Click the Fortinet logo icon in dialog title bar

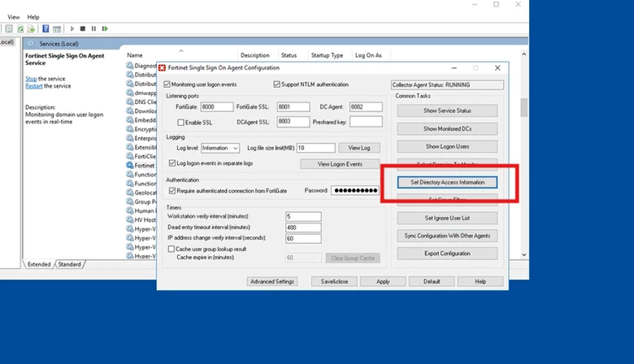[x=162, y=68]
